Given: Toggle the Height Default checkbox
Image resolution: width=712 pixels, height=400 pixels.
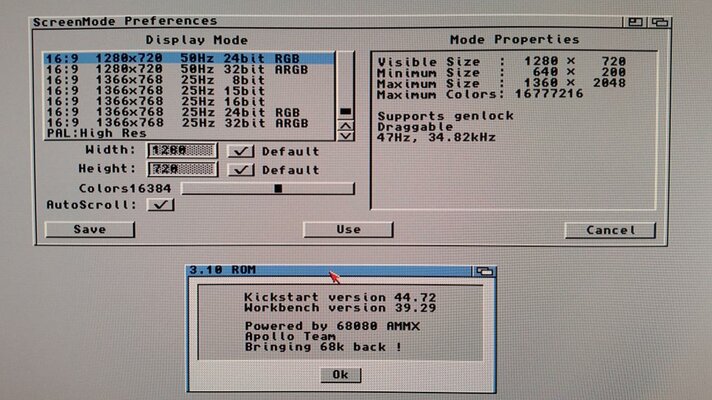Looking at the screenshot, I should point(241,170).
